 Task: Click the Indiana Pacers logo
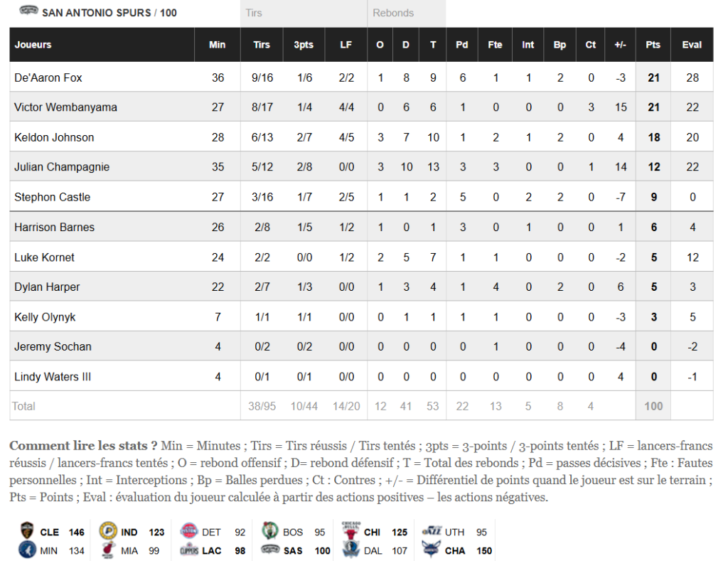107,531
